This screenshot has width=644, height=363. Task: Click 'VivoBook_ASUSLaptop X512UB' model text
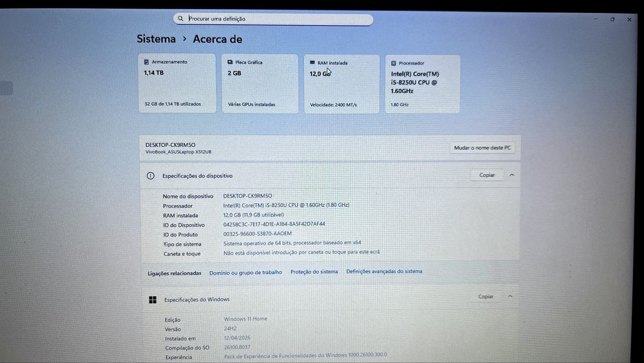[x=178, y=152]
